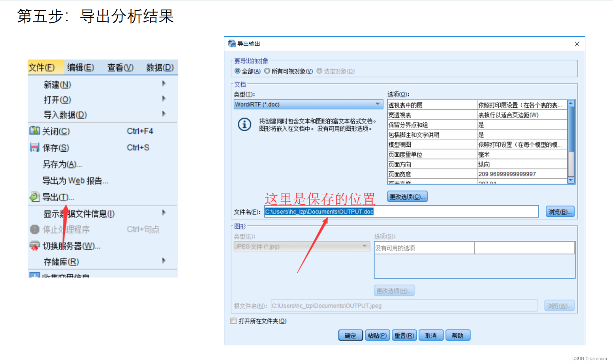Click the info icon in the document section
This screenshot has width=613, height=364.
244,124
